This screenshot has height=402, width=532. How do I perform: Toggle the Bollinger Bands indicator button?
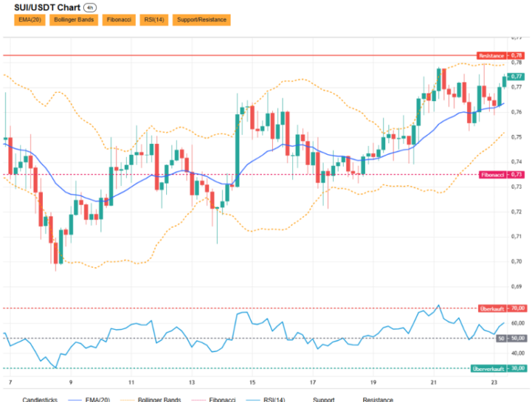tap(73, 19)
